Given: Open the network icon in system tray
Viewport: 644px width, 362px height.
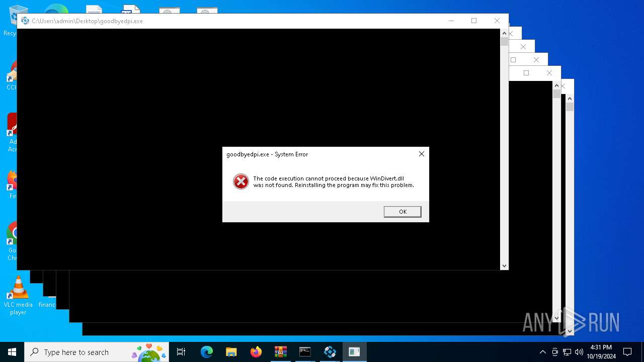Looking at the screenshot, I should tap(567, 352).
